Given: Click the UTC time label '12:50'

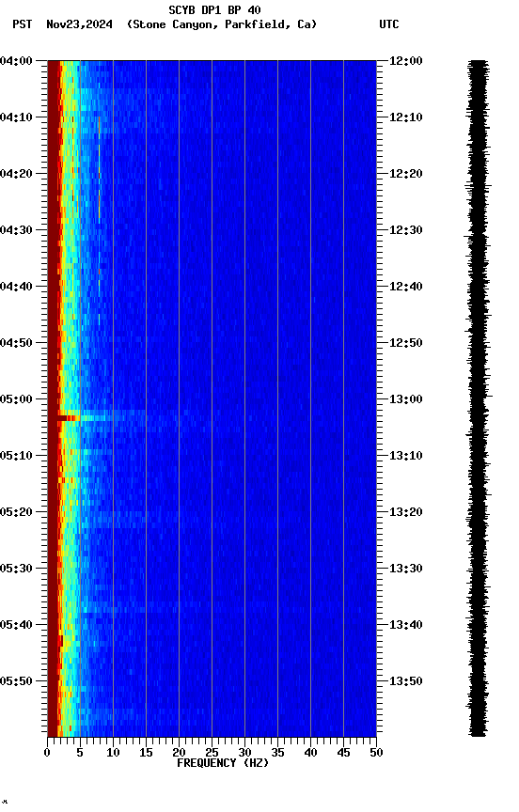Looking at the screenshot, I should tap(406, 343).
